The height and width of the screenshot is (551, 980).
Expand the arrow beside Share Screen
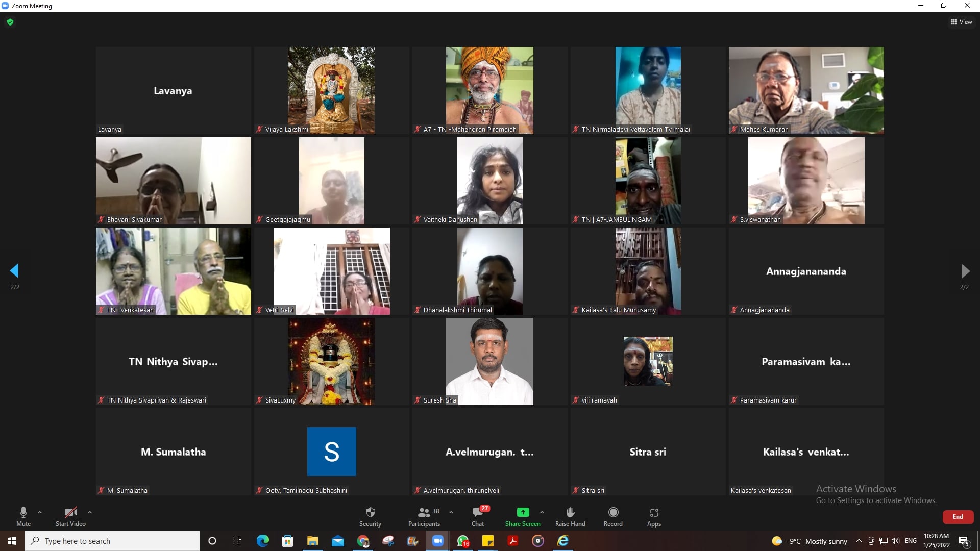click(x=542, y=512)
